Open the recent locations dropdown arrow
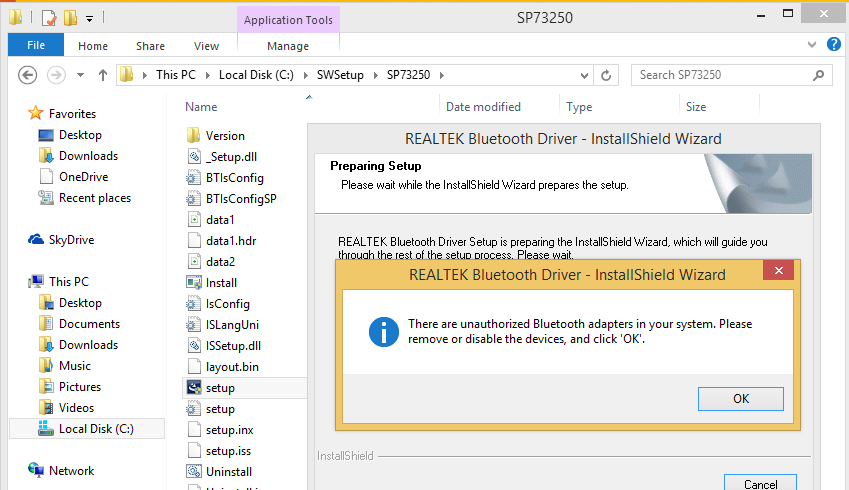Viewport: 849px width, 490px height. [80, 75]
